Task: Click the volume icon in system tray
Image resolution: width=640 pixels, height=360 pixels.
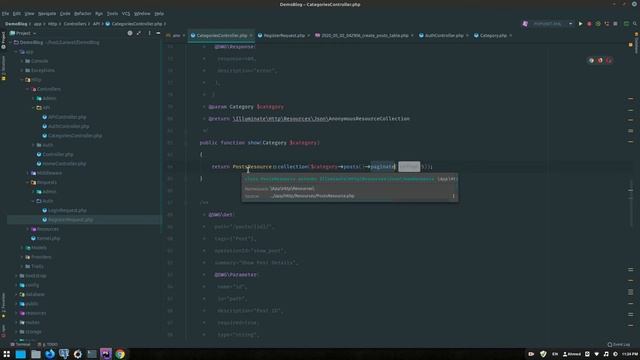Action: point(606,354)
